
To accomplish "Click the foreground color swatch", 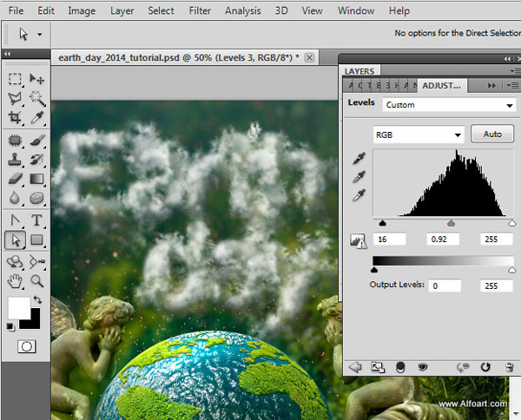I will point(18,307).
